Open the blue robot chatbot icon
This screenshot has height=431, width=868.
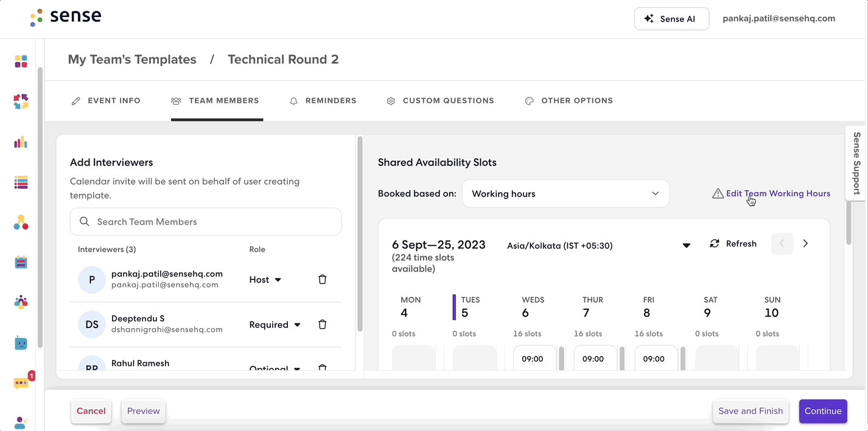21,343
